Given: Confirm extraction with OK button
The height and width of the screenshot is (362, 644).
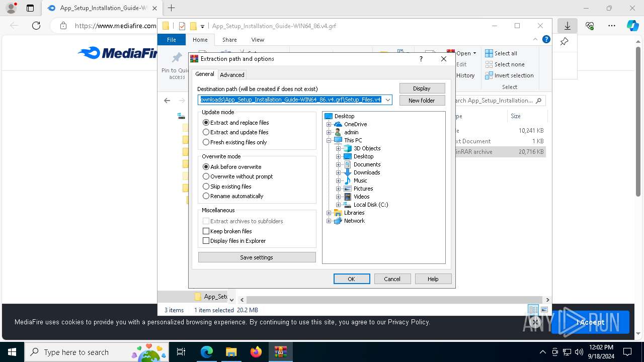Looking at the screenshot, I should tap(352, 279).
